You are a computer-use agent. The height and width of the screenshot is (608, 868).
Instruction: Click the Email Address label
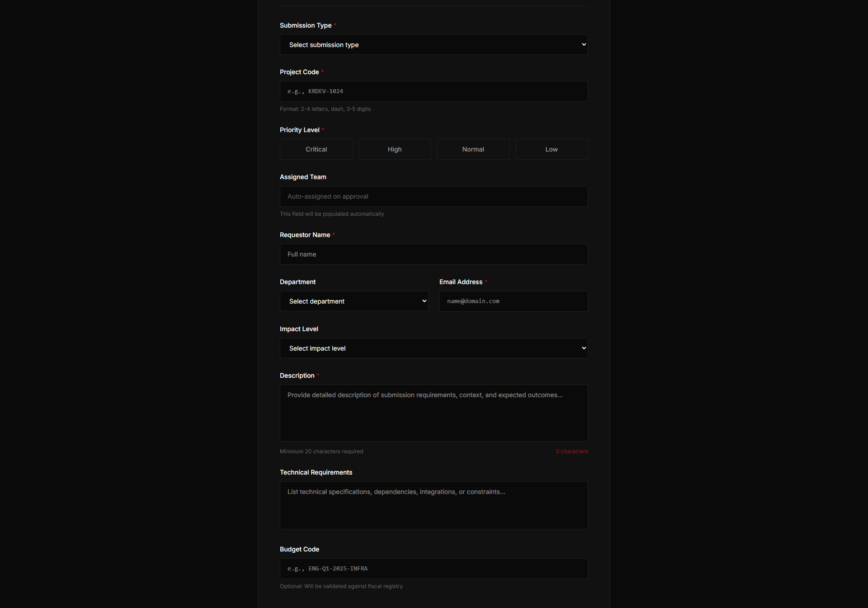[x=461, y=282]
